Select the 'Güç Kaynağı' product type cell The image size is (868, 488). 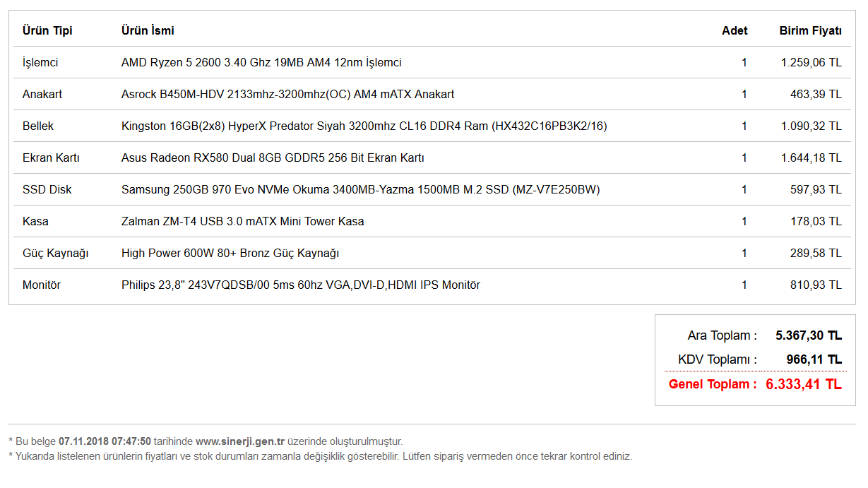point(56,253)
